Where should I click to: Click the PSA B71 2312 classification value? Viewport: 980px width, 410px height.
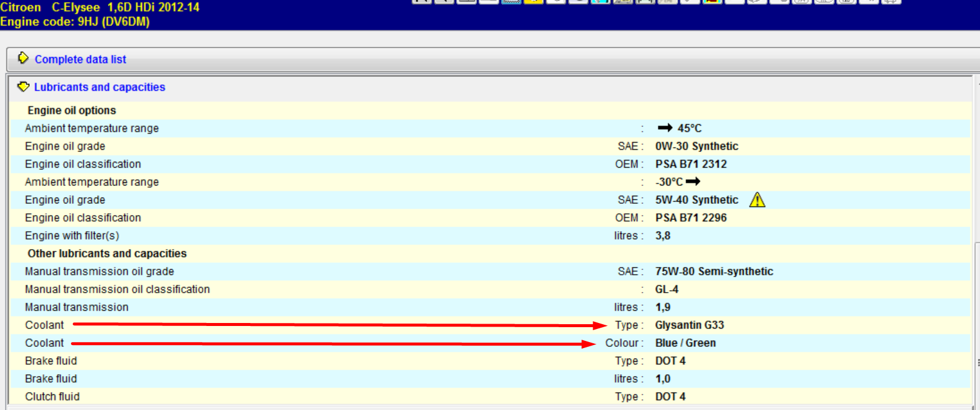point(691,164)
